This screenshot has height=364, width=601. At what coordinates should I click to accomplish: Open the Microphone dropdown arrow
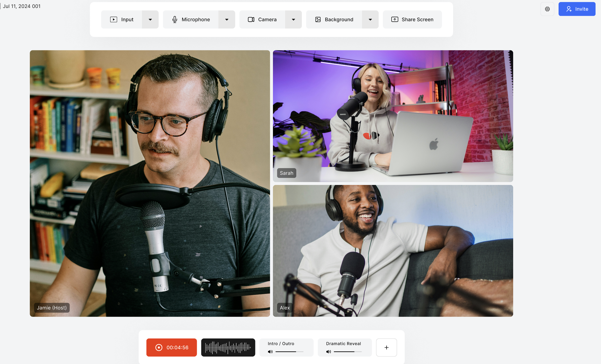[x=227, y=19]
